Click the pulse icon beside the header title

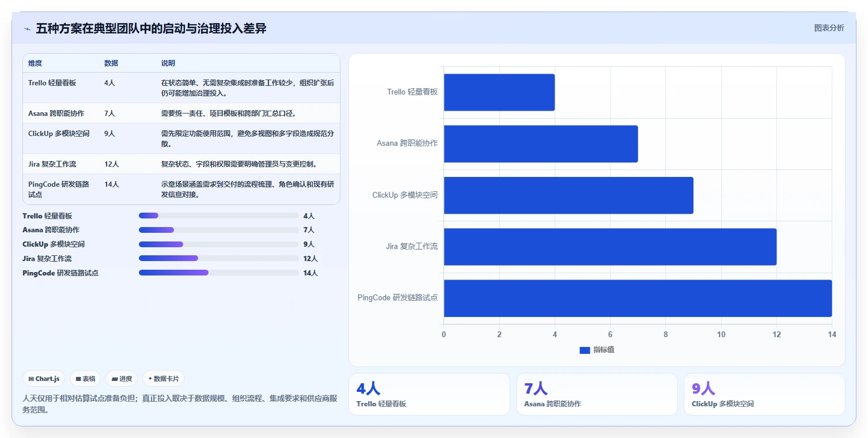click(x=27, y=29)
